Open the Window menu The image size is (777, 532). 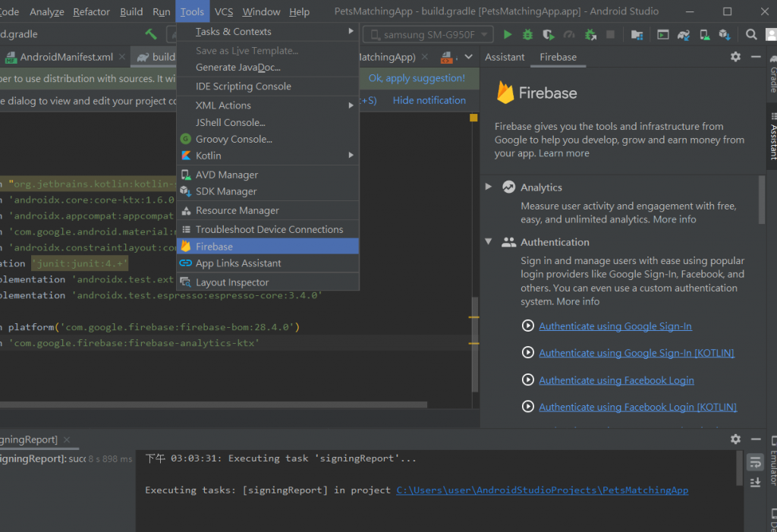point(261,11)
